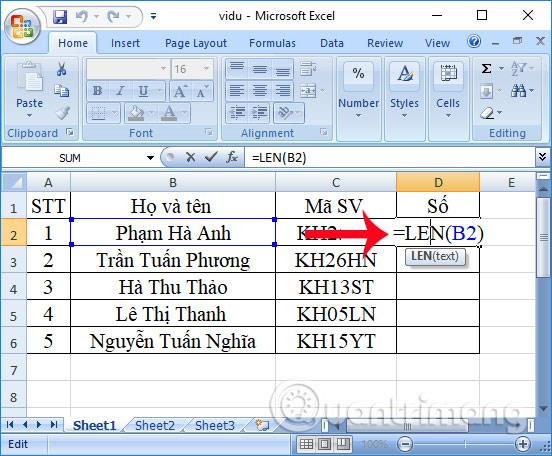Toggle Underline formatting
The height and width of the screenshot is (456, 552).
click(x=143, y=92)
